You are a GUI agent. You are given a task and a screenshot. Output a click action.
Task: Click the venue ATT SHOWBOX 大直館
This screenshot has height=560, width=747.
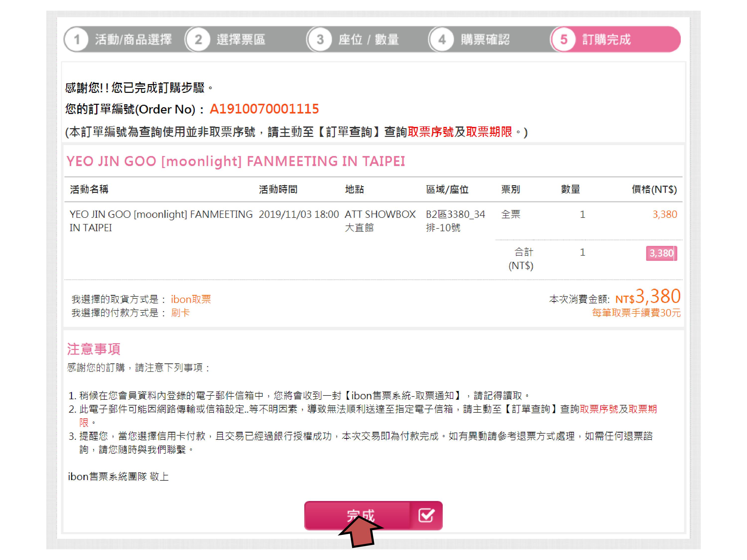[x=380, y=221]
